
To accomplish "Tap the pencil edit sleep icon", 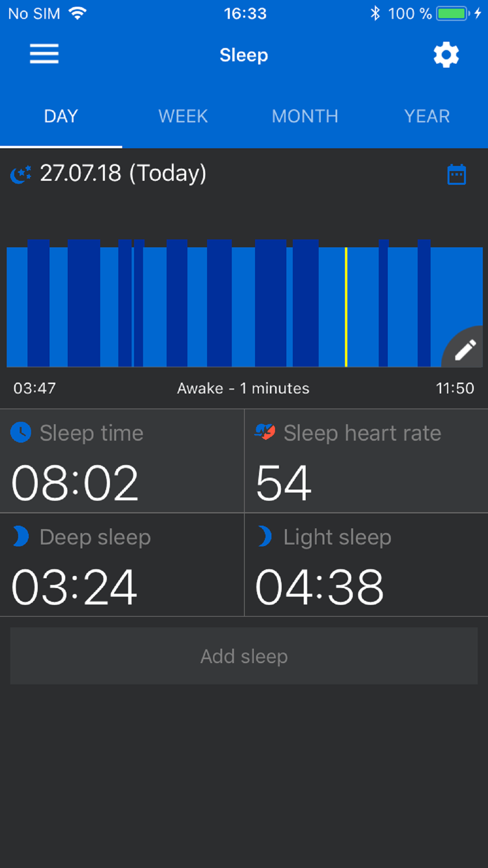I will click(465, 350).
